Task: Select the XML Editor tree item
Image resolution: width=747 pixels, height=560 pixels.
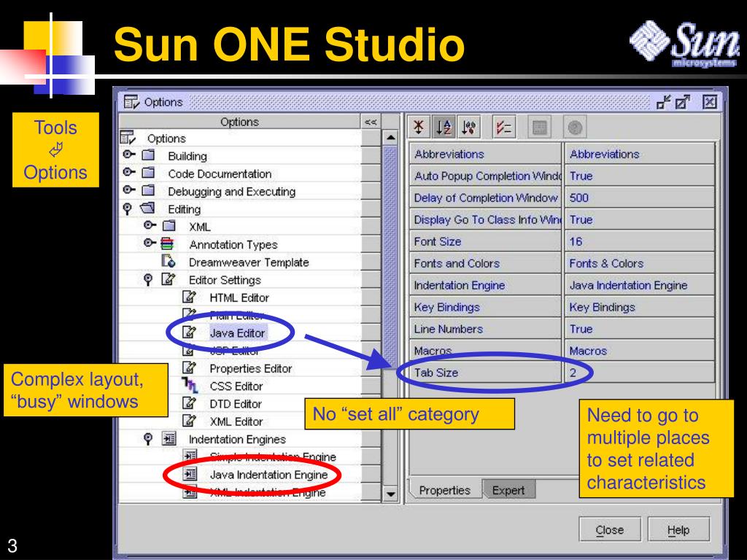Action: (236, 421)
